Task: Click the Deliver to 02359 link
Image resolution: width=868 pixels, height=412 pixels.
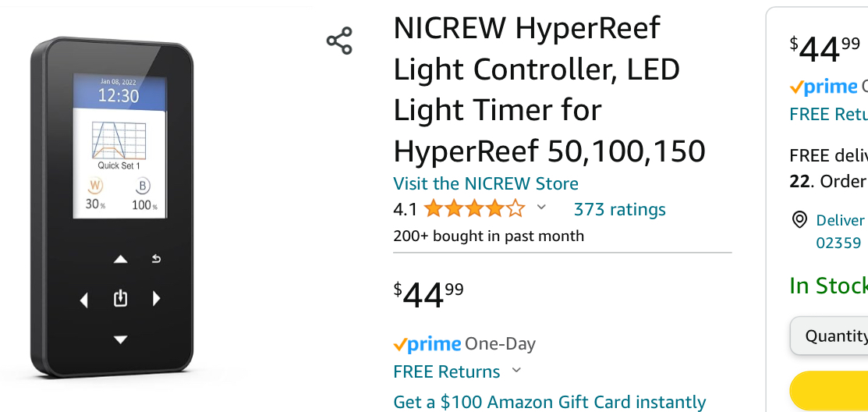Action: 839,231
